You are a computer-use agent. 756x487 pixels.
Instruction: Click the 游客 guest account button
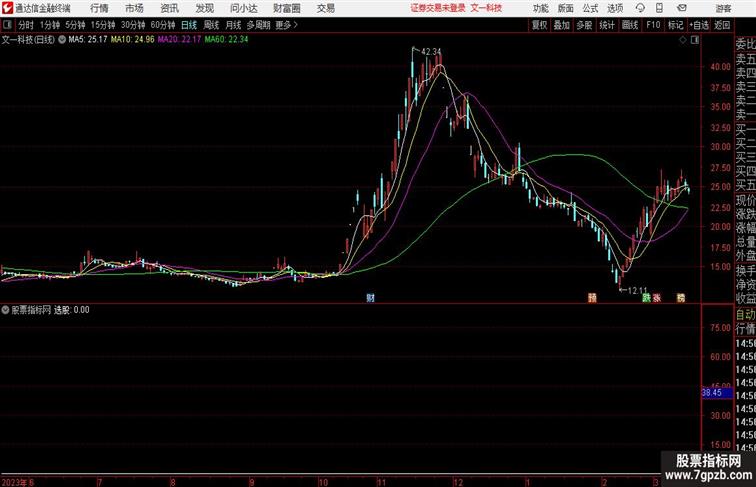click(x=723, y=8)
